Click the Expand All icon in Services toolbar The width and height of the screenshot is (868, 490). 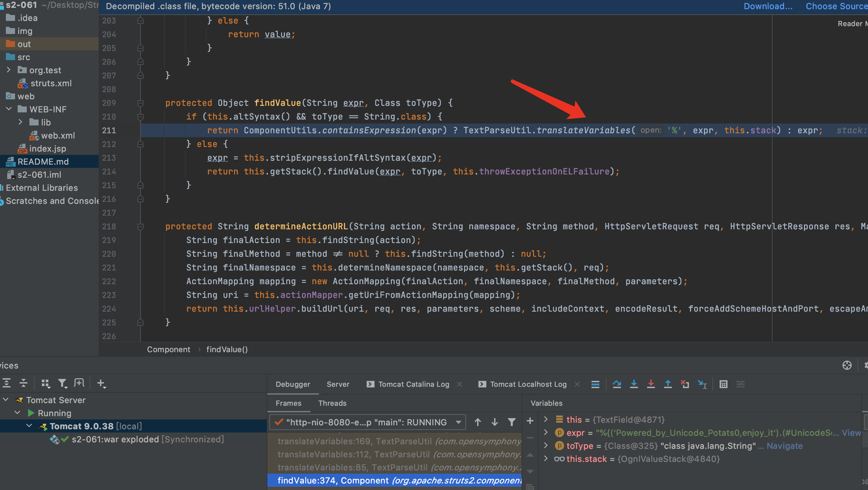[7, 383]
